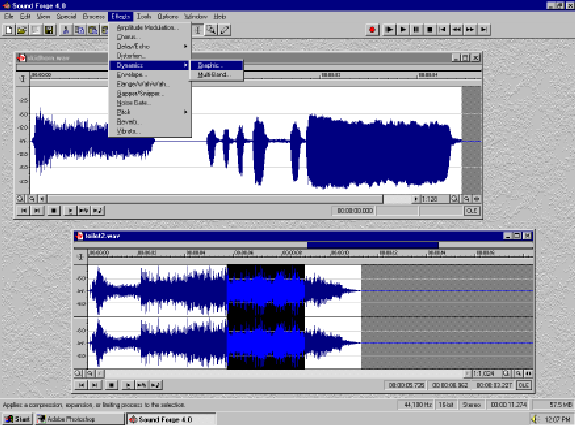Viewport: 575px width, 425px height.
Task: Click Play in top wave window
Action: tap(70, 210)
